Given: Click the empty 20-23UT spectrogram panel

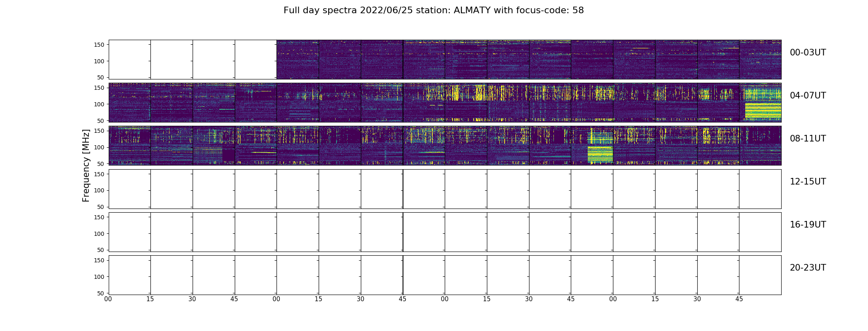Looking at the screenshot, I should 445,275.
